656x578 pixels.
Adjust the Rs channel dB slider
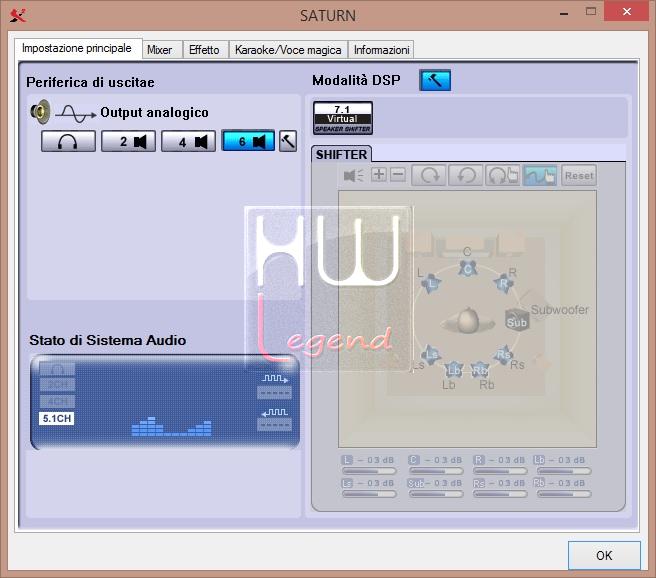(500, 494)
